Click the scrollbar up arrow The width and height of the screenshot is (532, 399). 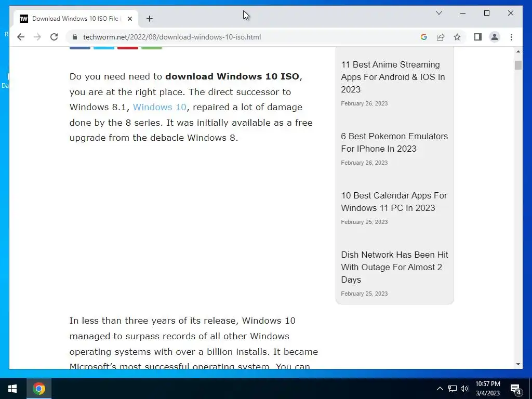tap(518, 51)
